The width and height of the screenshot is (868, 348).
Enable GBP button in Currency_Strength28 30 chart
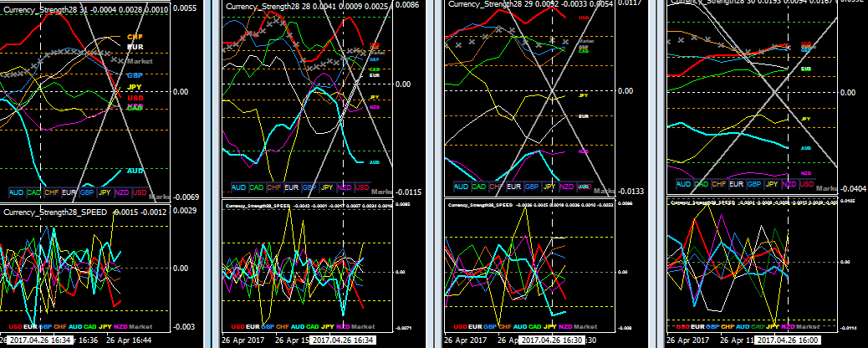755,184
